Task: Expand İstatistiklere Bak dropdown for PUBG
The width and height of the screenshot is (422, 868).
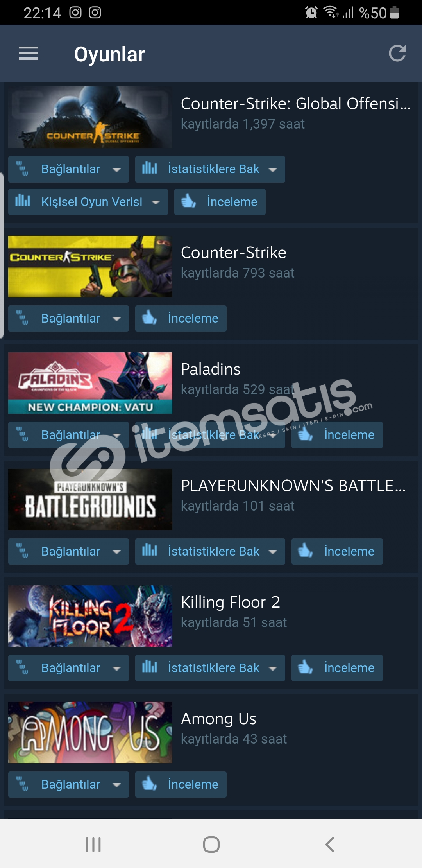Action: pos(210,551)
